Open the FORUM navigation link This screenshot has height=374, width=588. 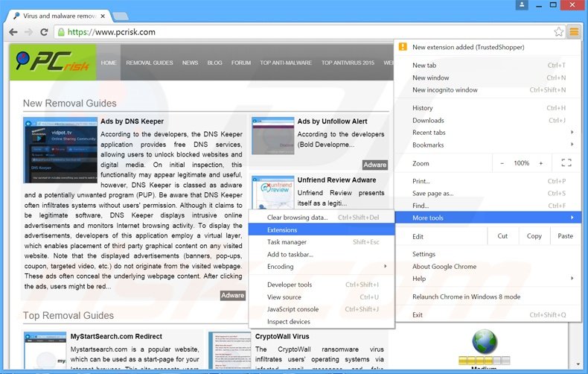240,63
